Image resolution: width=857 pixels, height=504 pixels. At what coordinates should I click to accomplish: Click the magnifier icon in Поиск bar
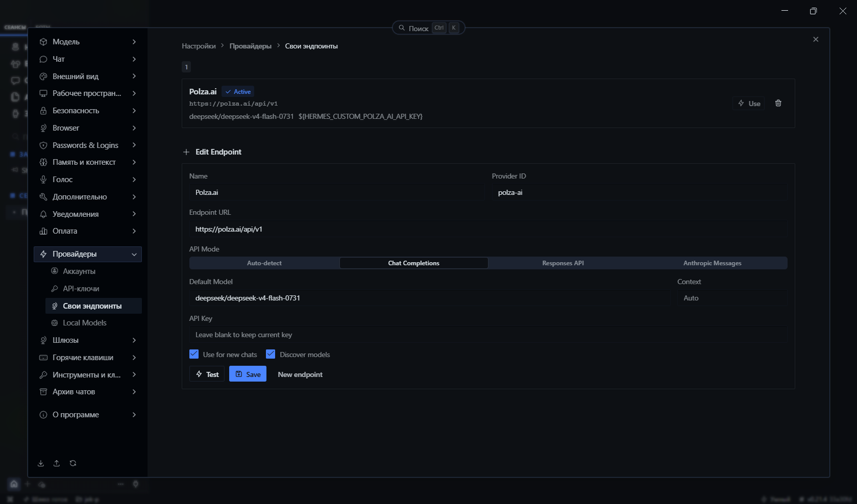pos(402,28)
